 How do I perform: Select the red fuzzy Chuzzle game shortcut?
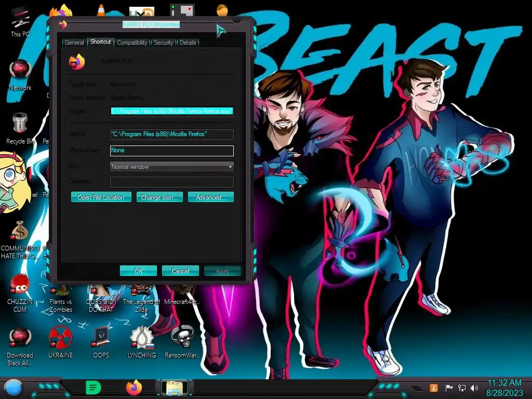pos(20,293)
